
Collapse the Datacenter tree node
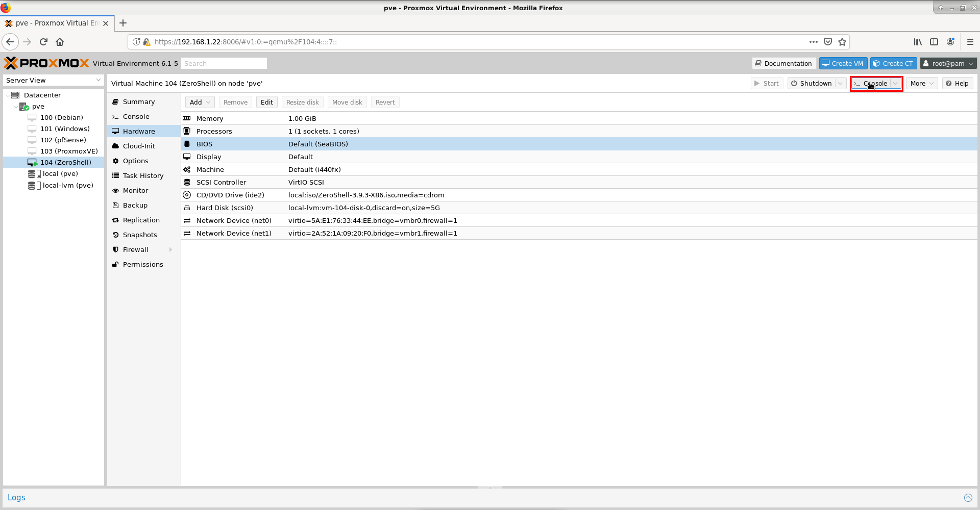click(x=7, y=95)
